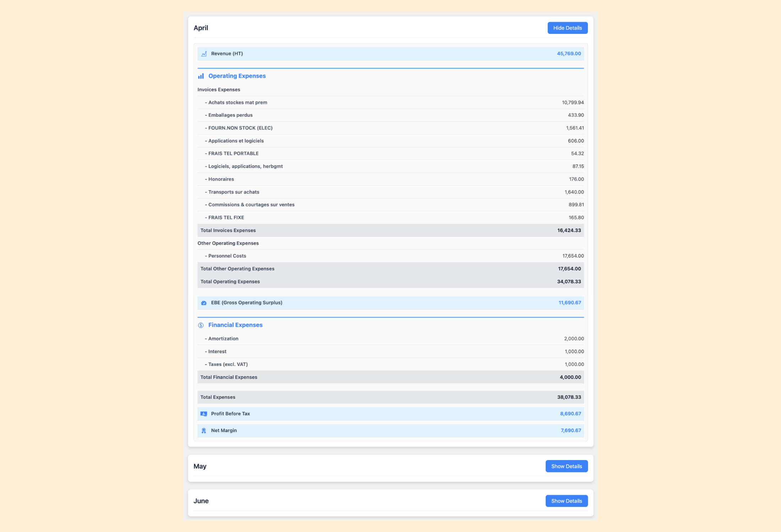Screen dimensions: 781x532
Task: Click amount 606.00
Action: click(576, 141)
